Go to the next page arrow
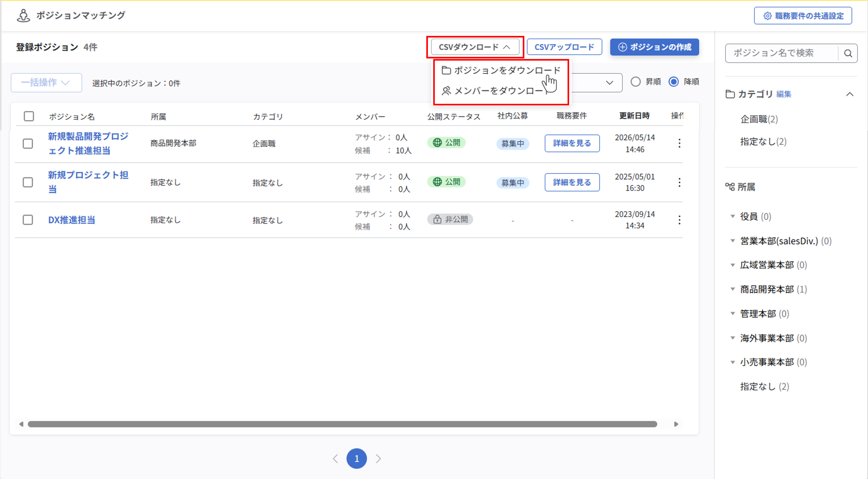The image size is (868, 479). tap(378, 459)
